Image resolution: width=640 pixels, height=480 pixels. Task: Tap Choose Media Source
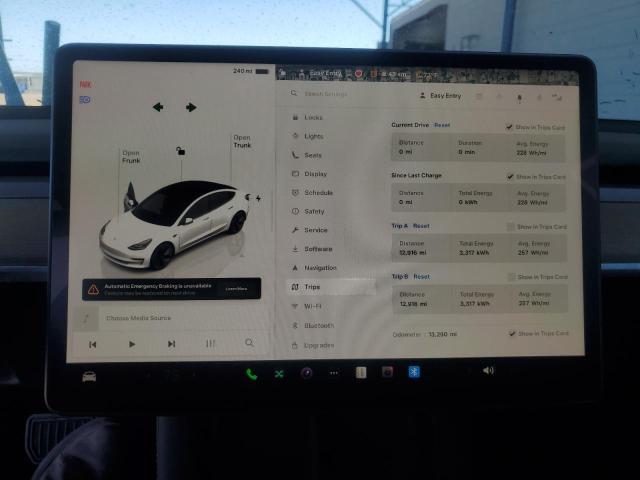coord(139,318)
